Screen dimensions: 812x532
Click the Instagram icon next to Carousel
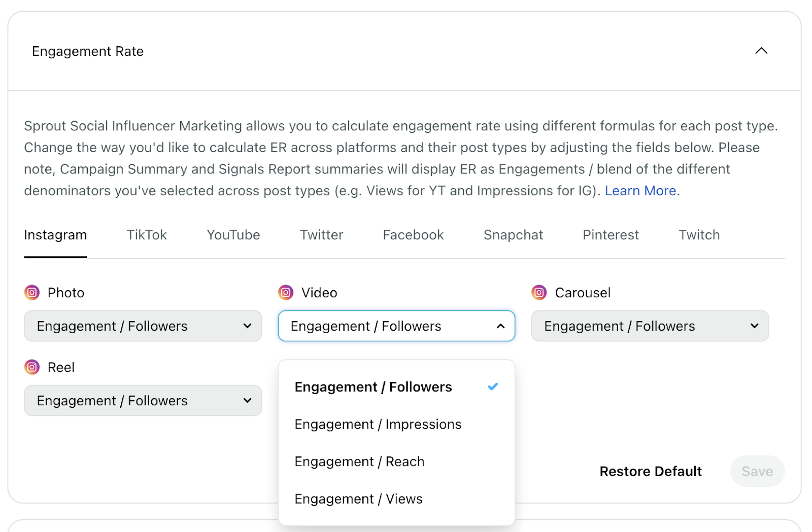pos(539,293)
